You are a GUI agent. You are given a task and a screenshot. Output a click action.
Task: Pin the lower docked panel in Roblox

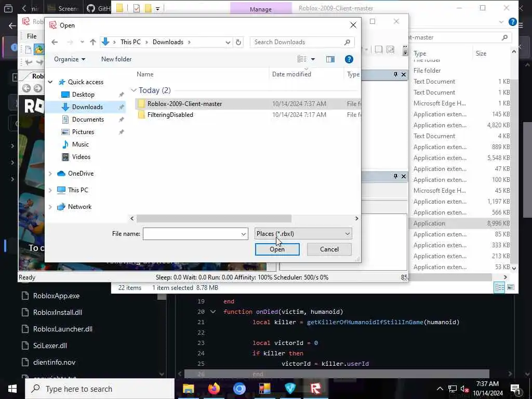[395, 176]
